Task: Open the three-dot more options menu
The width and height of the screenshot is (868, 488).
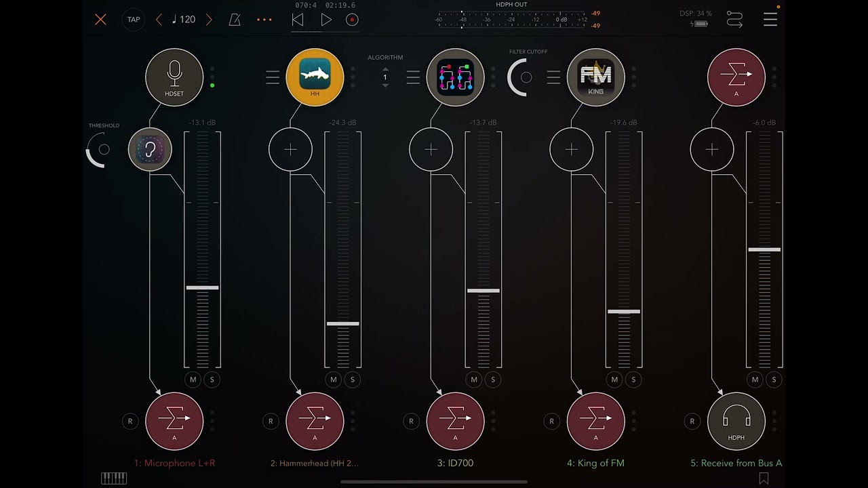Action: click(x=264, y=20)
